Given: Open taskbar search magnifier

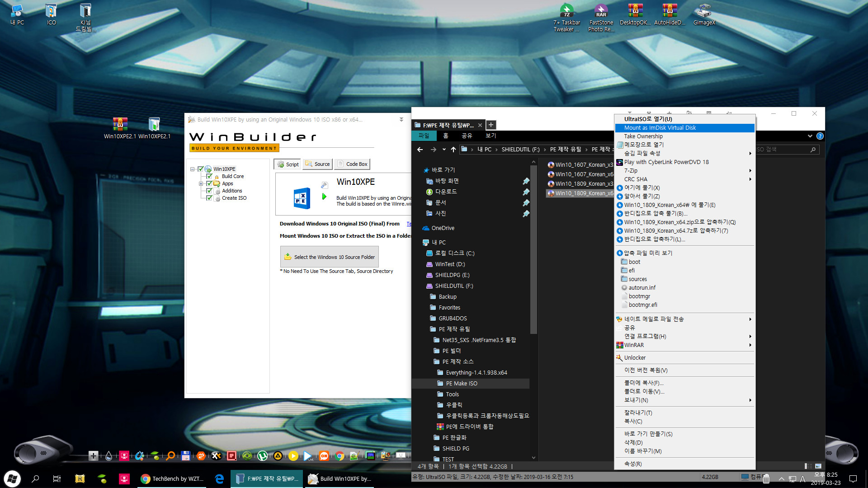Looking at the screenshot, I should tap(35, 479).
